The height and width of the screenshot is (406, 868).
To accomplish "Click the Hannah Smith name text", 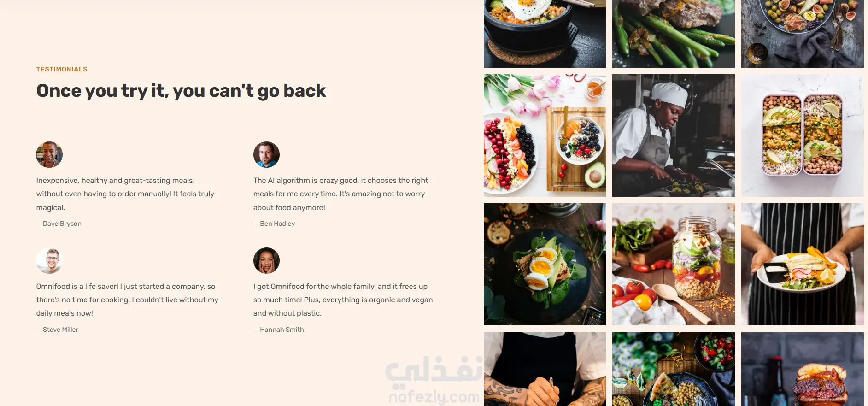I will point(282,330).
